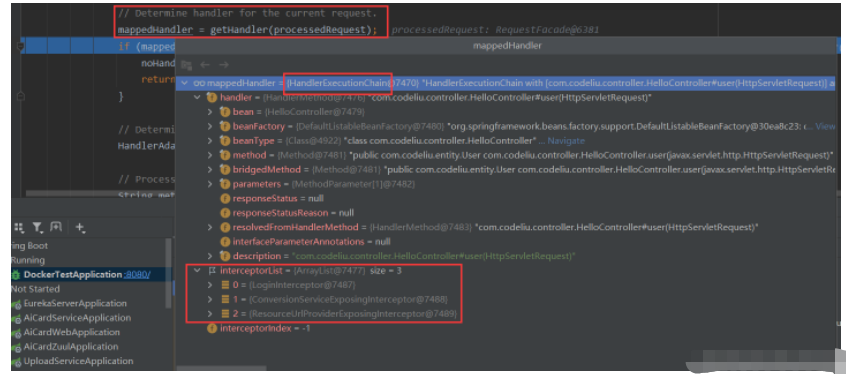The width and height of the screenshot is (846, 376).
Task: Expand the bean field node
Action: 210,112
